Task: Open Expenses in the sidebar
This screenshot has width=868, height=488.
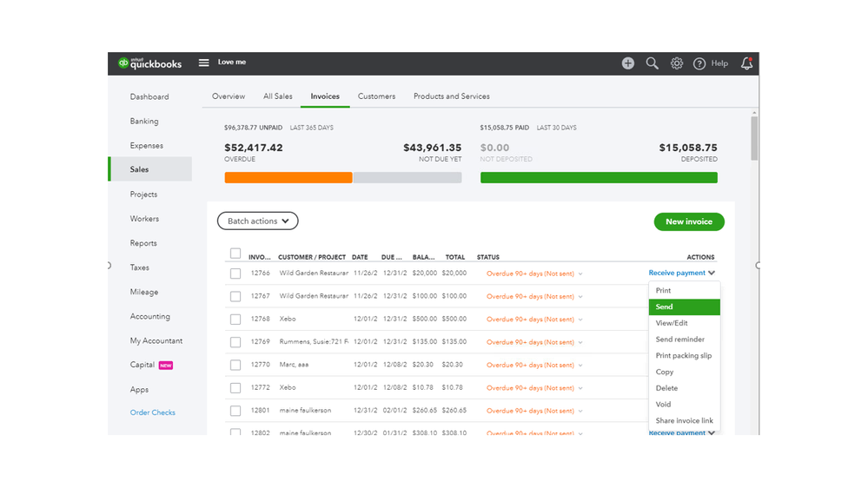Action: [146, 146]
